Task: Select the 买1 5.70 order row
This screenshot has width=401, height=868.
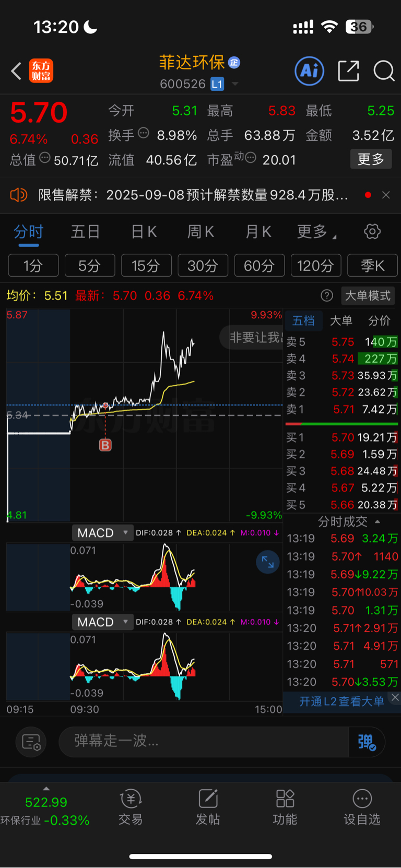Action: [342, 437]
